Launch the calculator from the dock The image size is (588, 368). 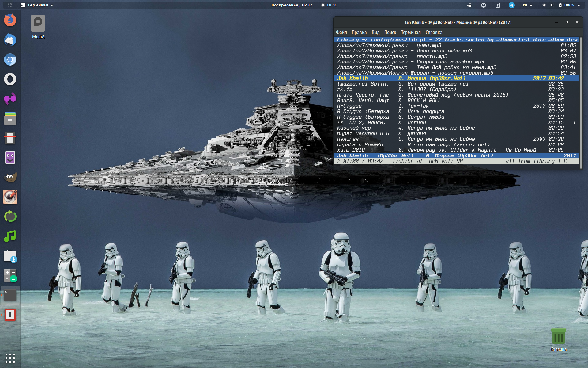coord(10,275)
